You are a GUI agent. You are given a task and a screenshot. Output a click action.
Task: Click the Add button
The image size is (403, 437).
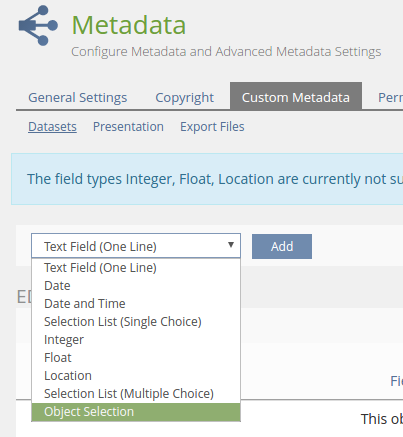282,246
